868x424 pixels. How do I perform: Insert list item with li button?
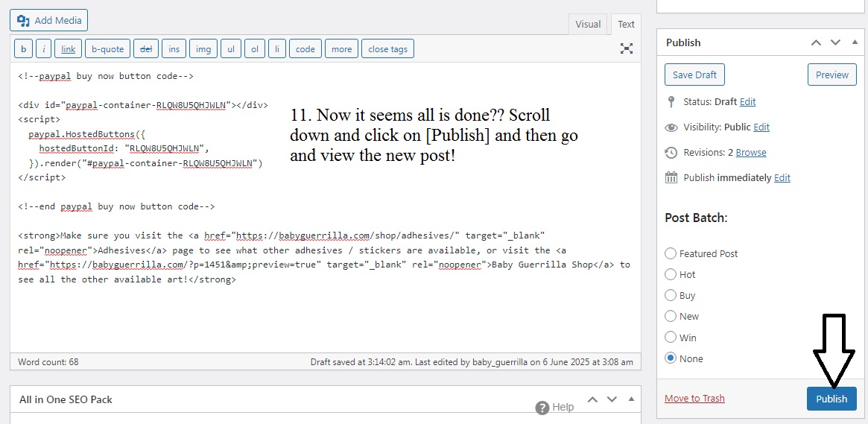[276, 48]
